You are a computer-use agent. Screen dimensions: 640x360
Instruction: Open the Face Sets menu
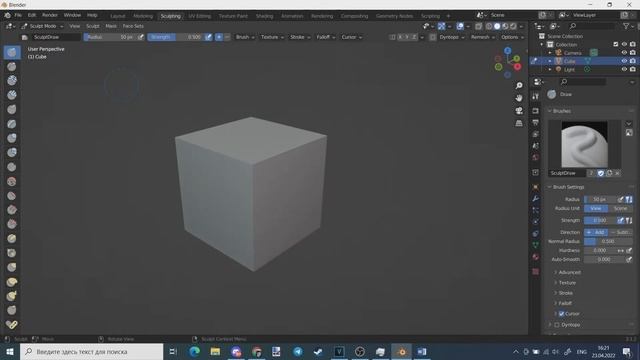click(133, 26)
